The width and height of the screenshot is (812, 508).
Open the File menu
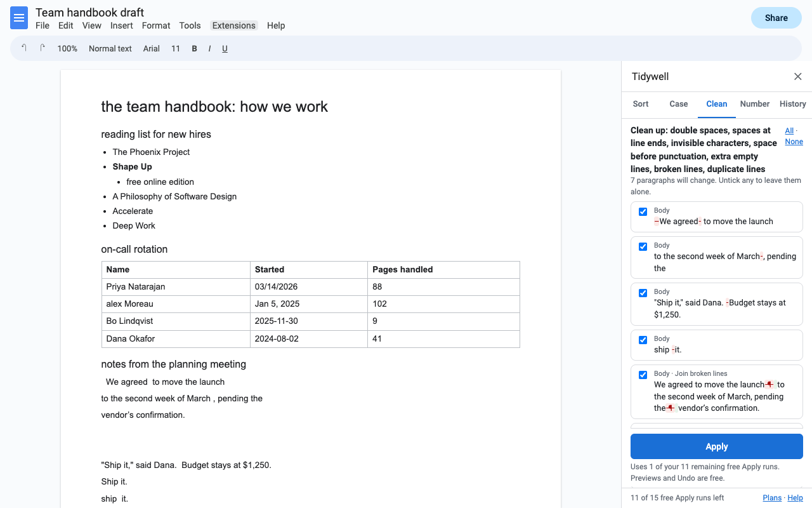click(43, 25)
